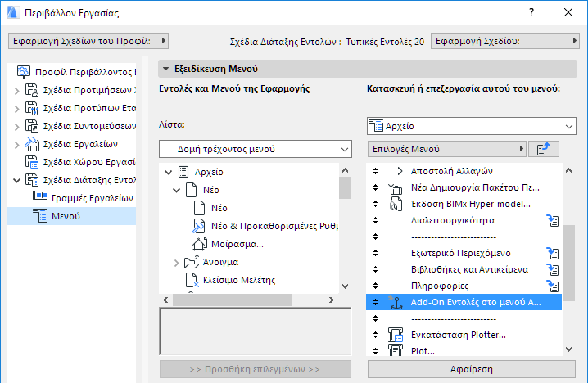Image resolution: width=588 pixels, height=383 pixels.
Task: Click the right menu list vertical scrollbar
Action: (568, 262)
